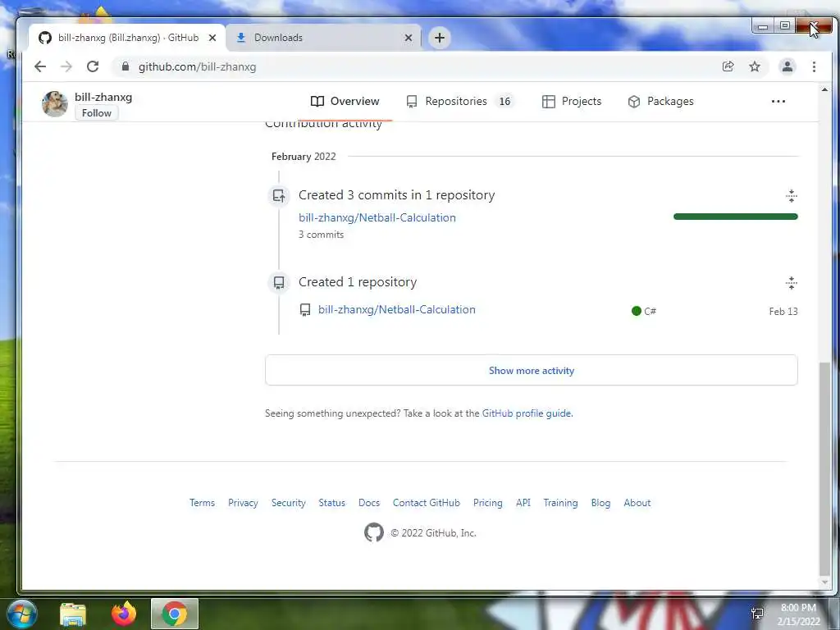Open the Projects tab
The width and height of the screenshot is (840, 630).
pos(572,101)
